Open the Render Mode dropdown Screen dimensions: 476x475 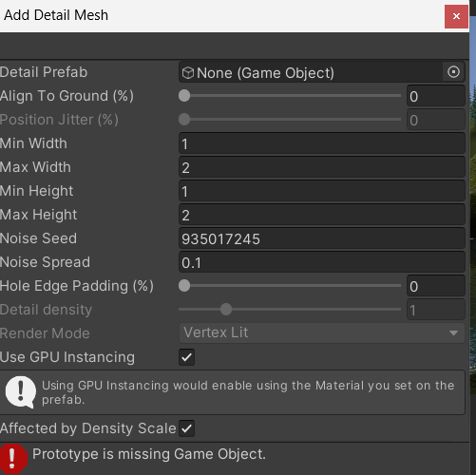[x=322, y=333]
